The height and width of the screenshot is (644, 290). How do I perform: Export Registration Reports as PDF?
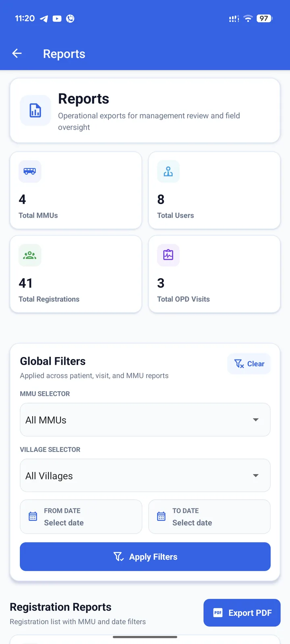pyautogui.click(x=242, y=613)
